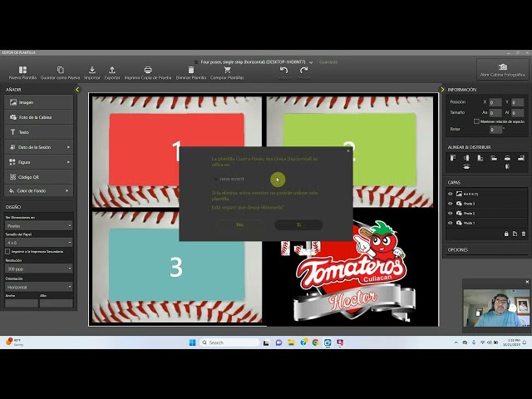Click the Tamaño An width field
This screenshot has width=532, height=399.
coord(495,113)
